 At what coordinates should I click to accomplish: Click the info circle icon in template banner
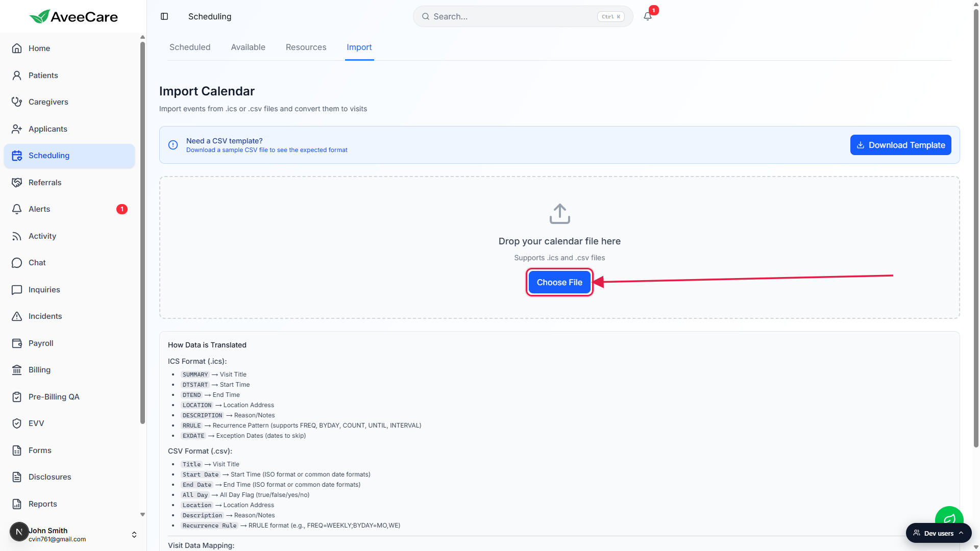click(173, 145)
